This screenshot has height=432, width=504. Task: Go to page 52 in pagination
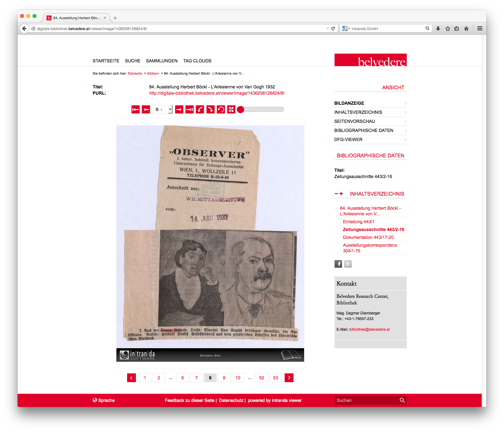pos(262,378)
